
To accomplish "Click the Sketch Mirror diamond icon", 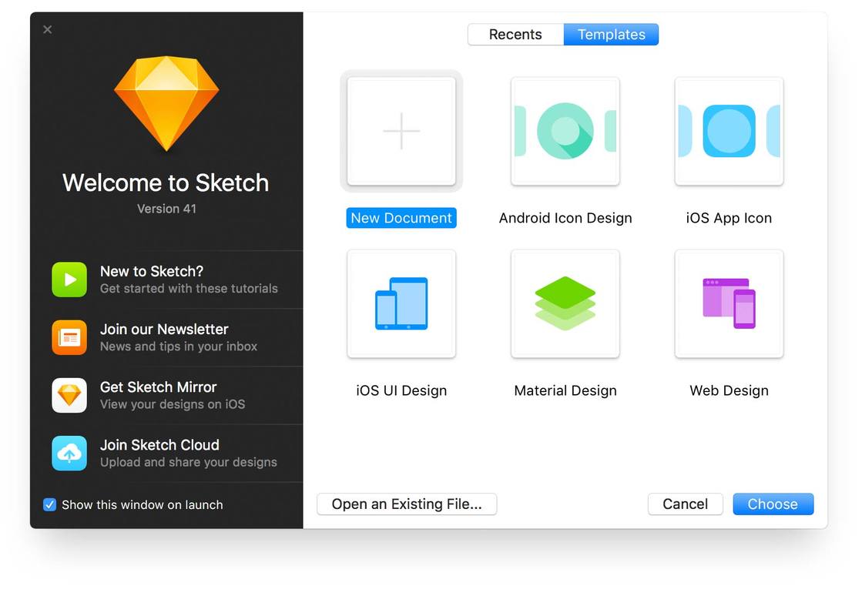I will [69, 395].
